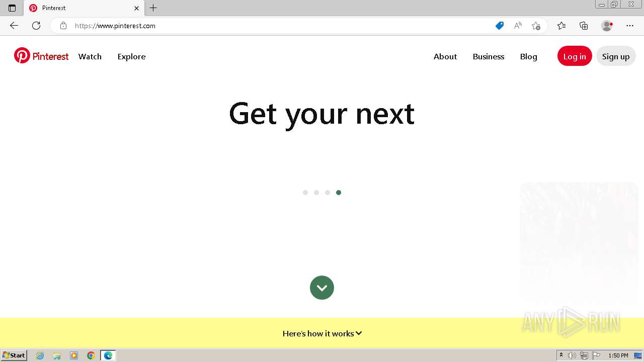The height and width of the screenshot is (362, 644).
Task: Click the Pinterest logo icon
Action: point(22,56)
